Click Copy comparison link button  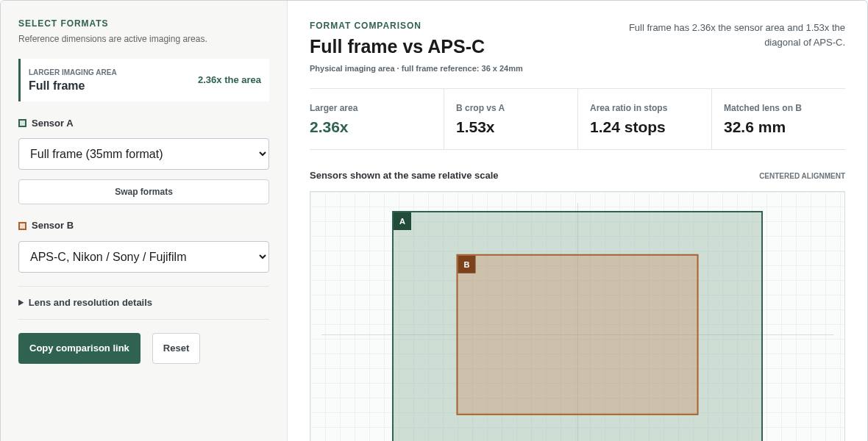(x=79, y=348)
